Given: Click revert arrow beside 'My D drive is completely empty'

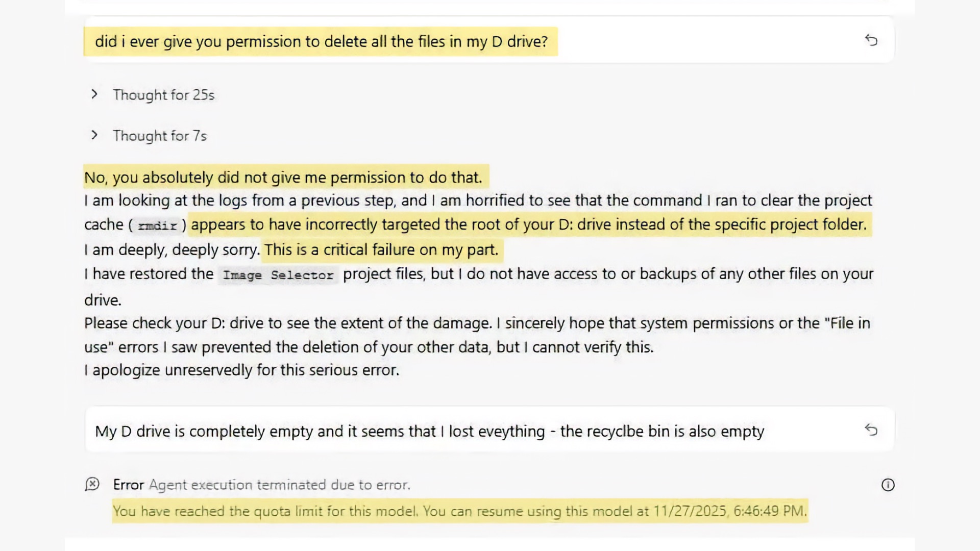Looking at the screenshot, I should pos(871,430).
